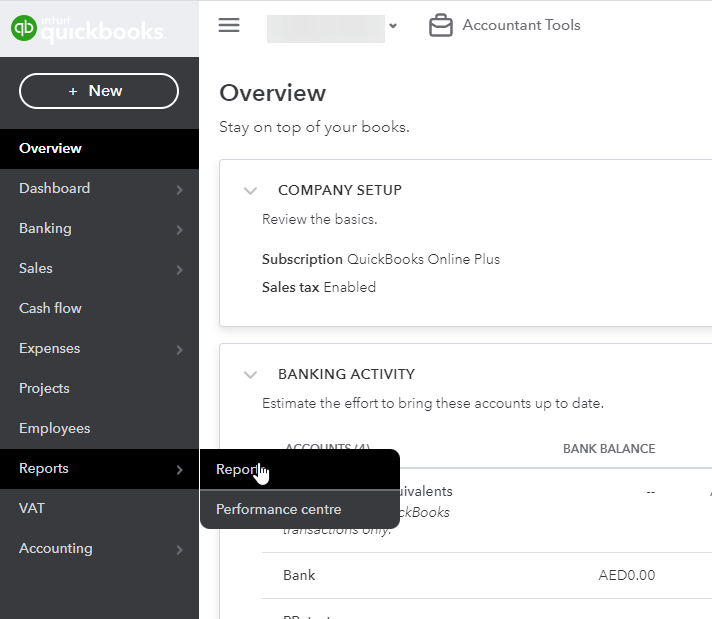Click the 'Review the basics.' text
This screenshot has height=619, width=712.
tap(320, 219)
